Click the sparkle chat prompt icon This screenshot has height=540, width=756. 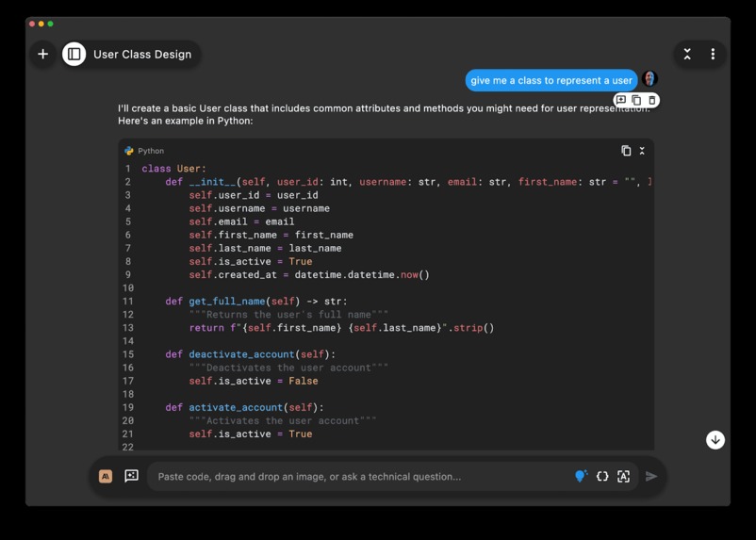tap(131, 476)
